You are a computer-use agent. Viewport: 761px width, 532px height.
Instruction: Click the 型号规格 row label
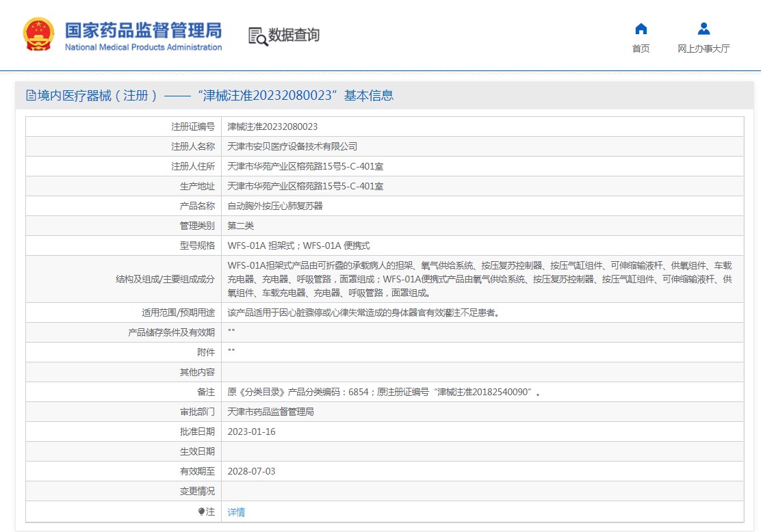197,246
